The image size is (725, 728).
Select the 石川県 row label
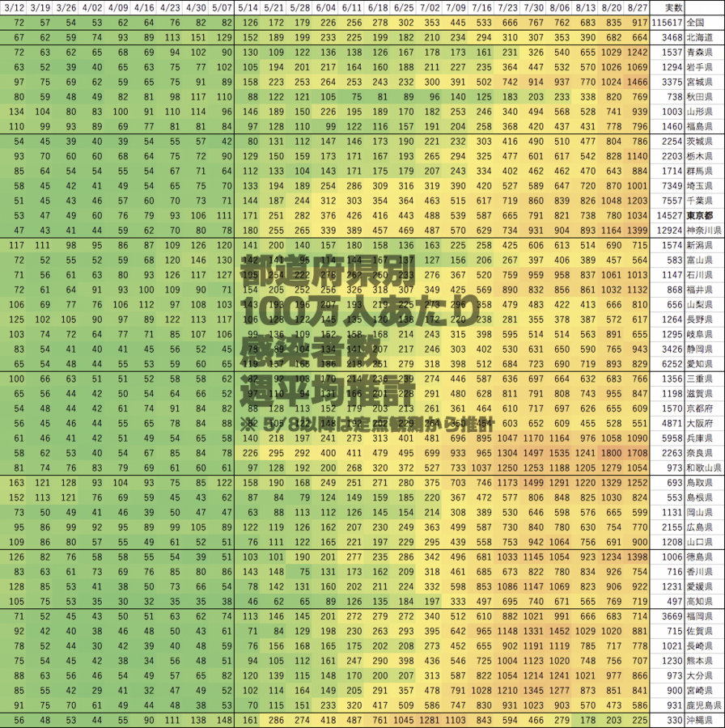pos(699,275)
